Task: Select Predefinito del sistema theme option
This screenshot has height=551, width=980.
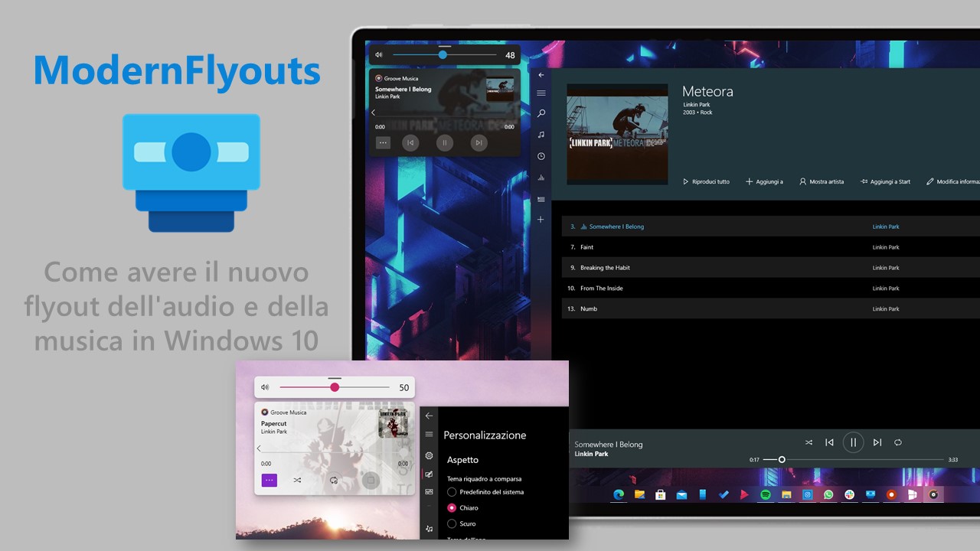Action: coord(486,492)
